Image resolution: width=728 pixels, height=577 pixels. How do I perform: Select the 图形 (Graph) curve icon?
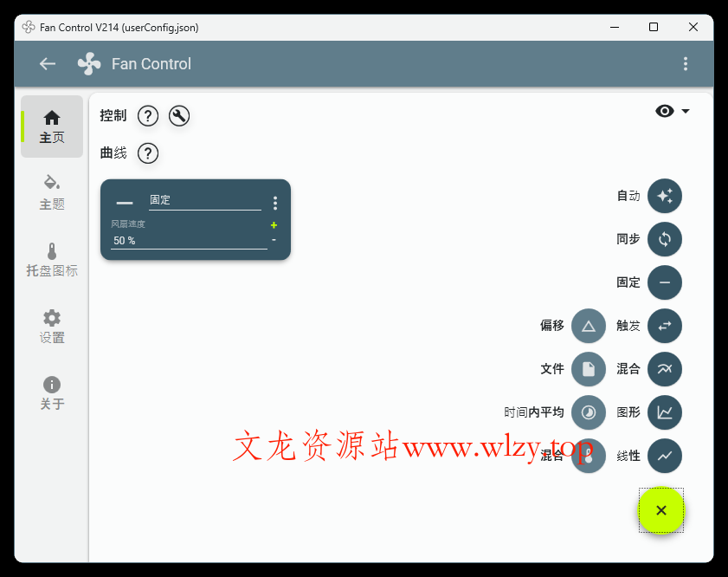point(664,412)
